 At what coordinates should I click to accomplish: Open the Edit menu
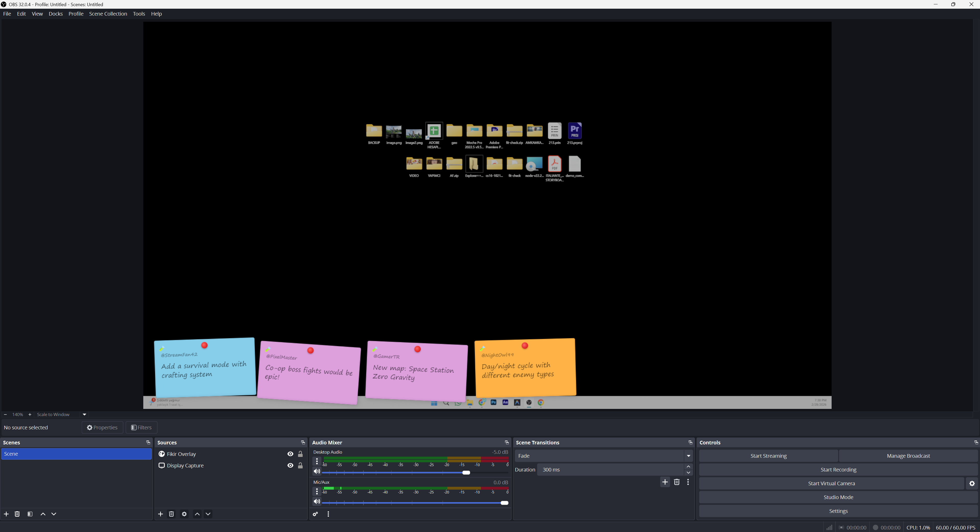tap(21, 14)
